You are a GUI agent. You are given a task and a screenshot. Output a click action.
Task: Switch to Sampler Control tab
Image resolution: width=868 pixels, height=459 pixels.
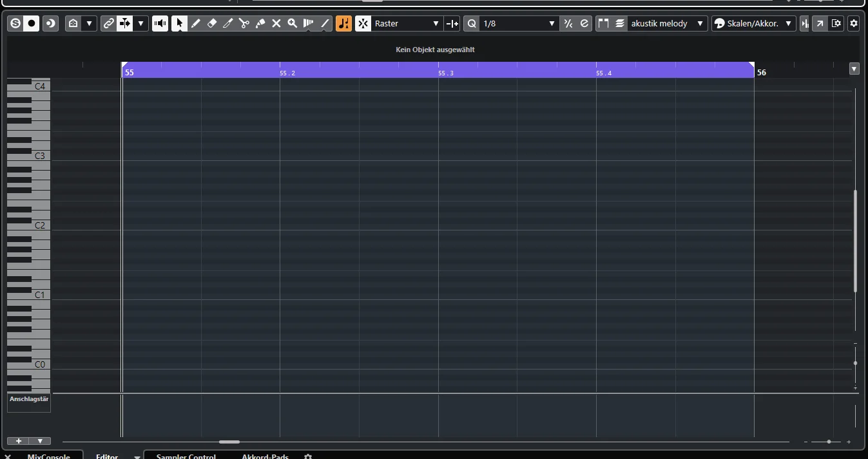click(186, 456)
